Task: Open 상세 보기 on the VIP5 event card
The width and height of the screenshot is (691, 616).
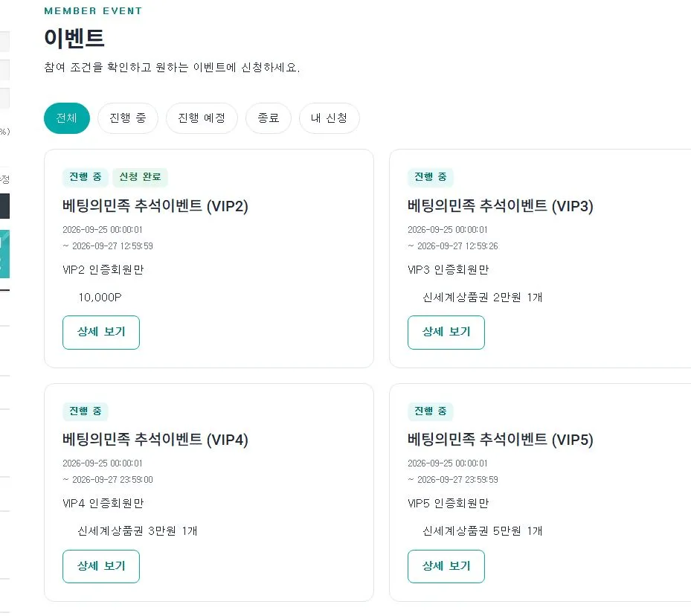Action: click(x=446, y=566)
